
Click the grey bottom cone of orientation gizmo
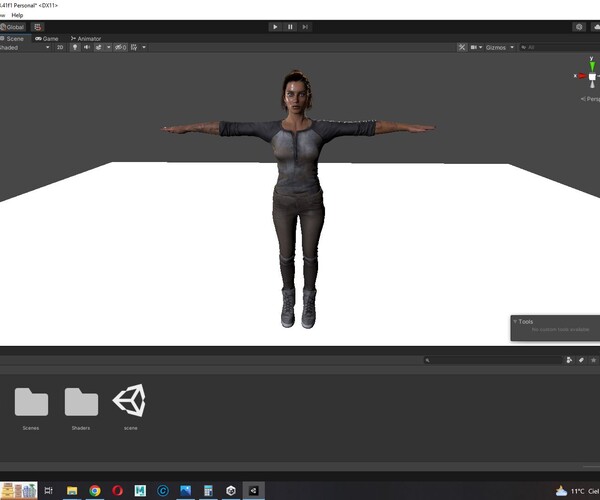coord(592,84)
